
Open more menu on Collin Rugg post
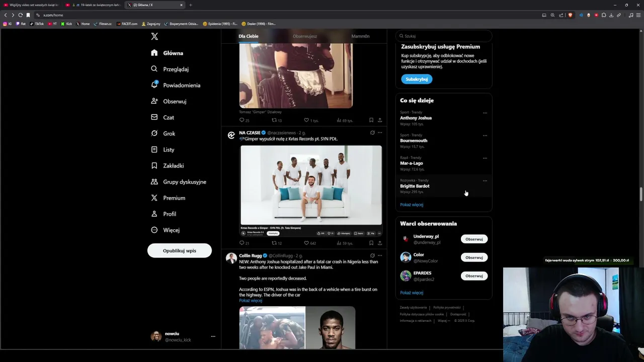click(380, 255)
